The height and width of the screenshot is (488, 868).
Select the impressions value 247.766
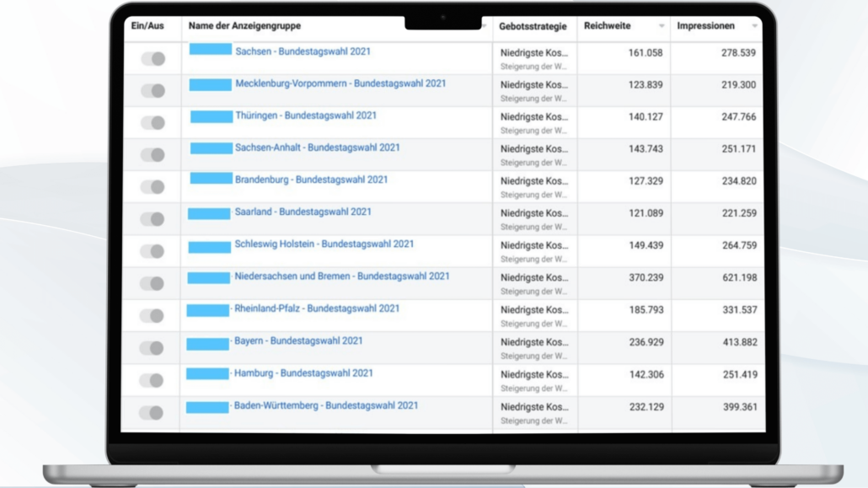(x=739, y=117)
